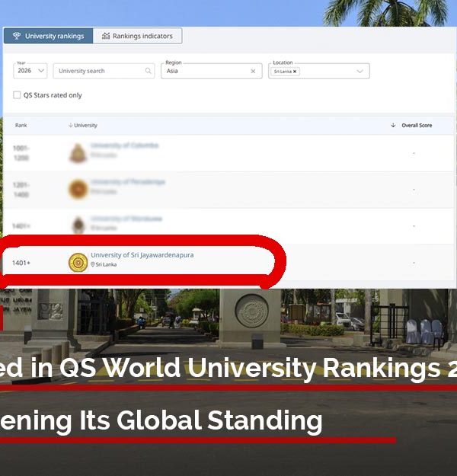Sort by Overall Score arrow
Screen dimensions: 457x476
(393, 125)
